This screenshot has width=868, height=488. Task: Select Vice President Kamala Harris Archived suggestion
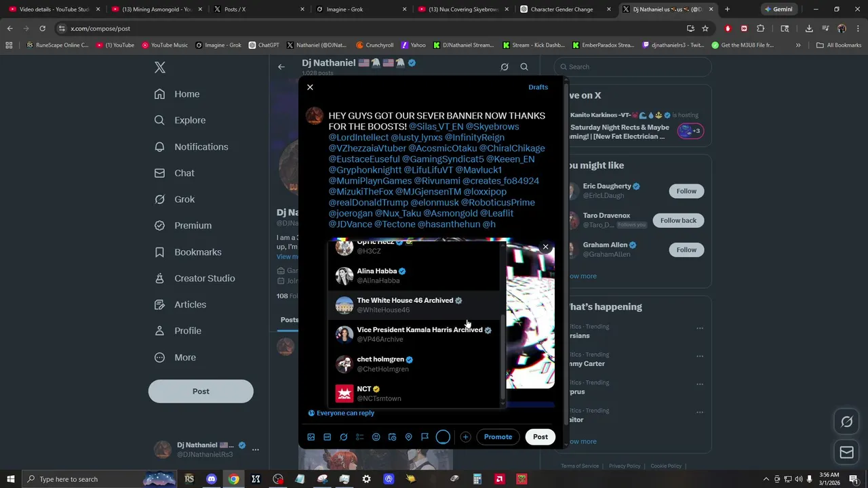(415, 334)
